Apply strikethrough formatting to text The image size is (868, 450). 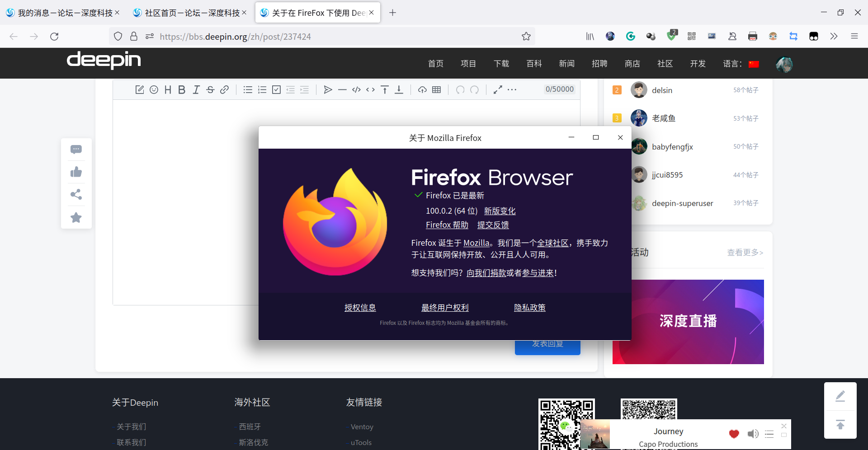click(x=210, y=89)
